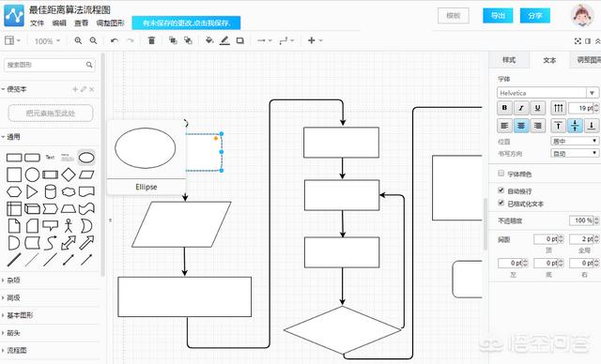Click the center text alignment icon

click(x=521, y=126)
